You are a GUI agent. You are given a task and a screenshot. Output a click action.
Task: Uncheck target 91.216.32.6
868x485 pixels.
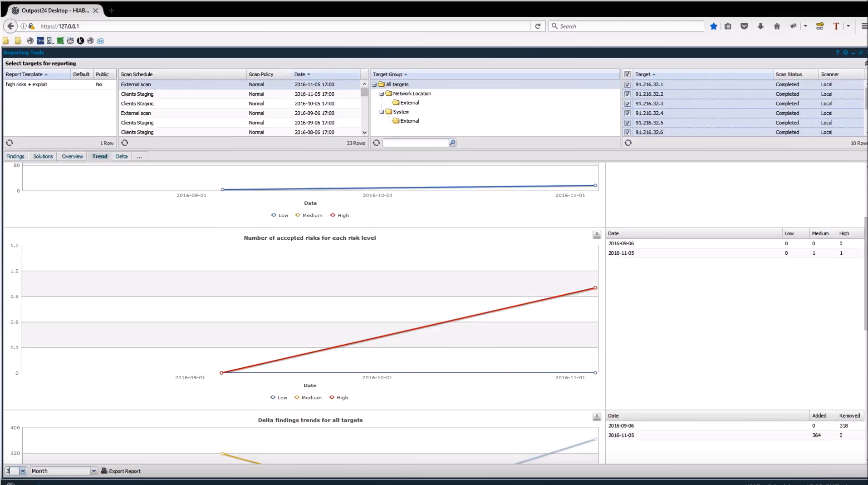[x=628, y=132]
